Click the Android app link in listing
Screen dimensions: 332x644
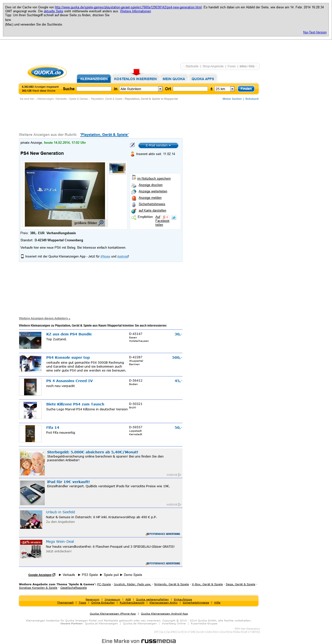point(122,257)
